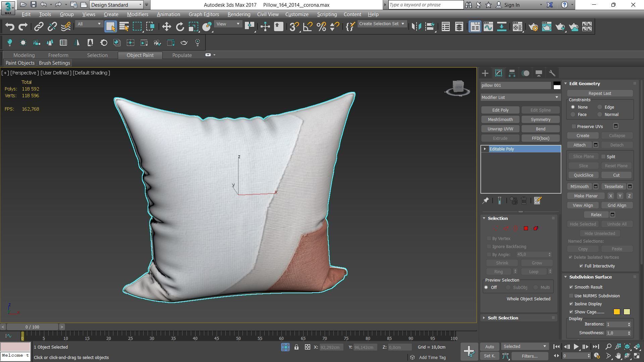Toggle the Smooth Result checkbox

(x=571, y=287)
